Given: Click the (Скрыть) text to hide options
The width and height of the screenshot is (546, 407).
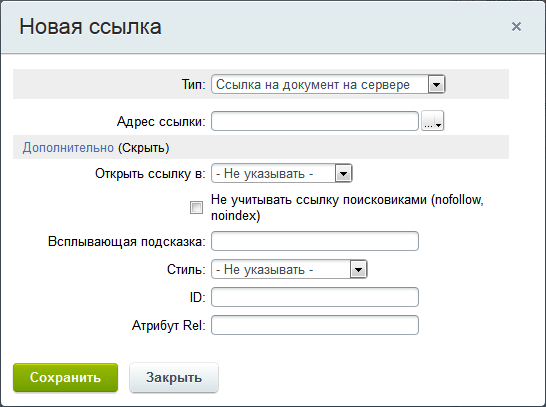Looking at the screenshot, I should pyautogui.click(x=143, y=148).
